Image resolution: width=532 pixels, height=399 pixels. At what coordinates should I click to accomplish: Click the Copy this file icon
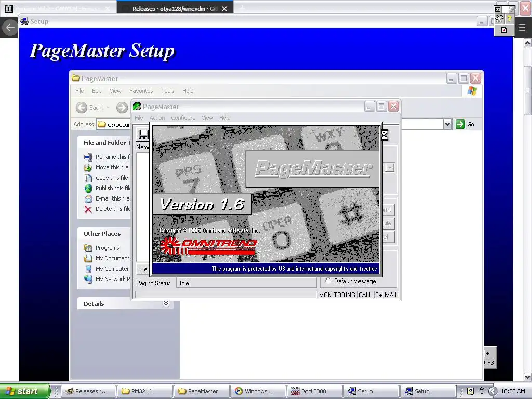point(88,178)
